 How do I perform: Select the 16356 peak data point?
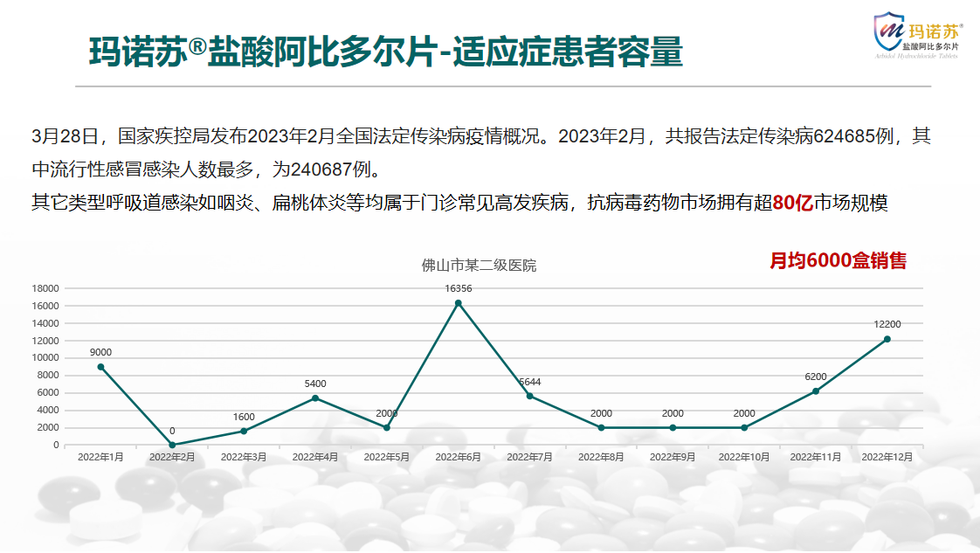pyautogui.click(x=458, y=303)
